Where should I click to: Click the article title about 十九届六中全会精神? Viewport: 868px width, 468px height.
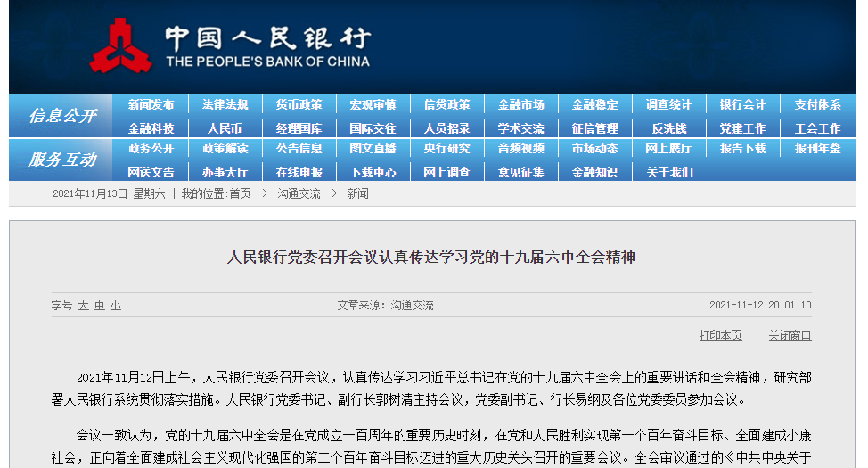click(x=431, y=257)
